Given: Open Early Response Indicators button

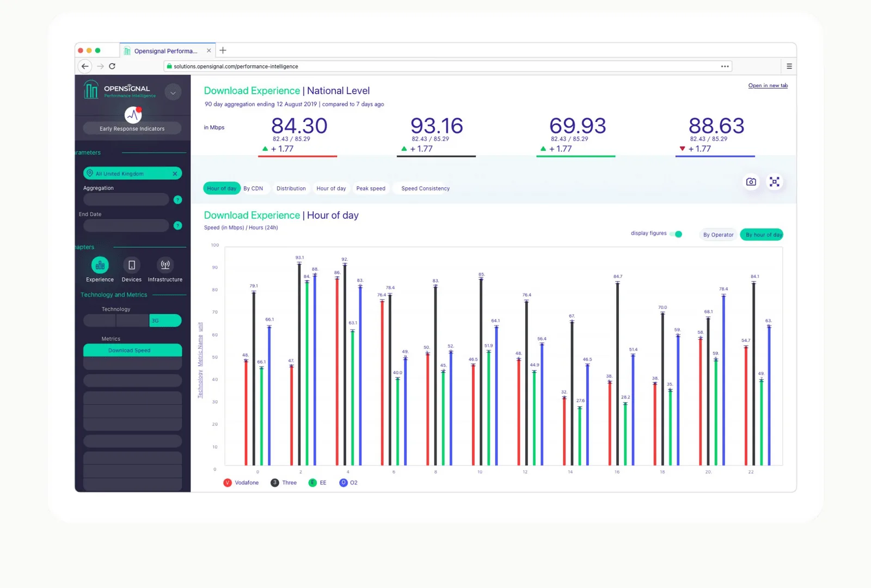Looking at the screenshot, I should point(132,129).
